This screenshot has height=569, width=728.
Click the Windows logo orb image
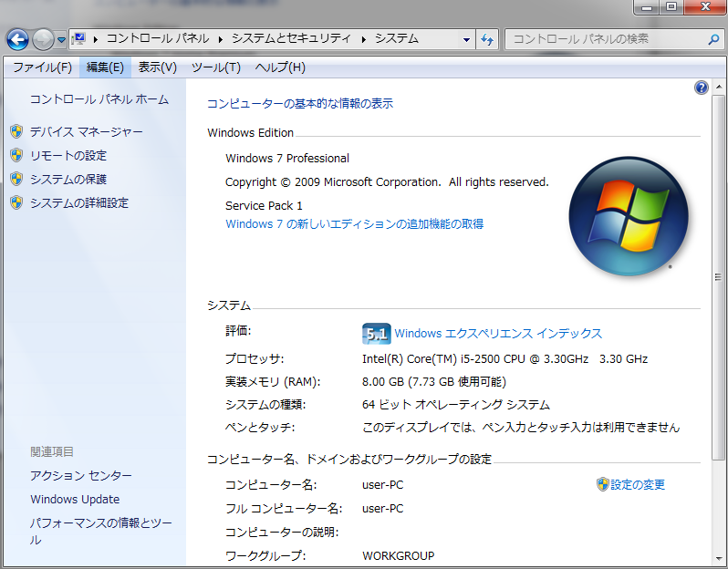(629, 216)
